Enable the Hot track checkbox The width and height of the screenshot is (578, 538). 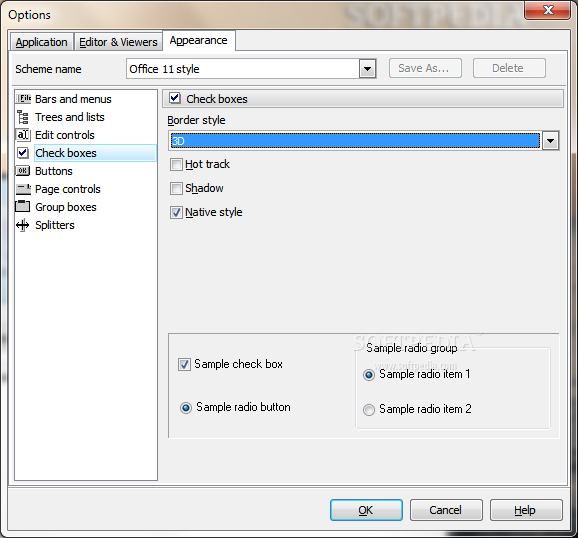pos(176,164)
